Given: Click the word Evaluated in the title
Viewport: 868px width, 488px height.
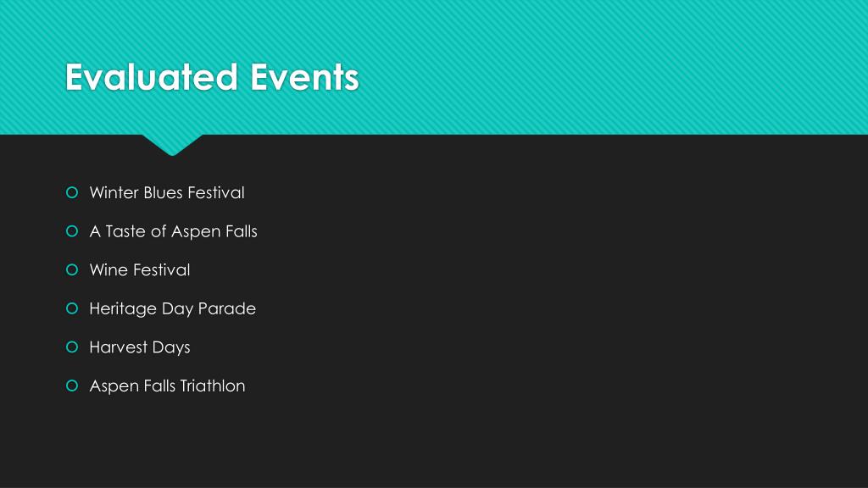Looking at the screenshot, I should coord(151,77).
